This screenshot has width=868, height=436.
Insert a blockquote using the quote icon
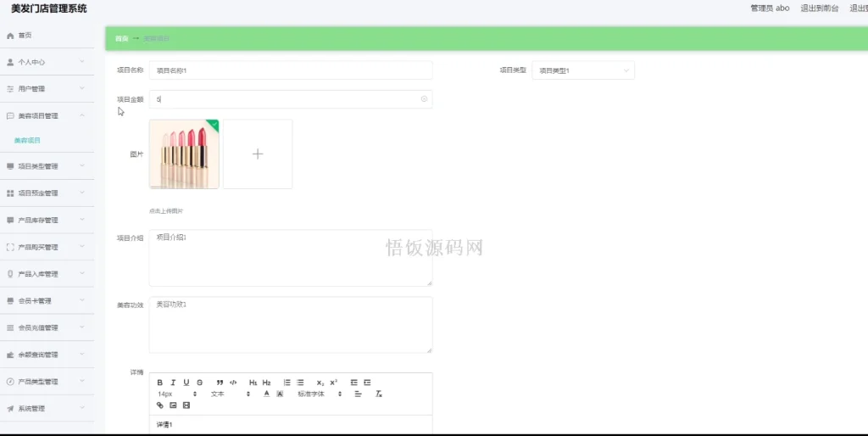pyautogui.click(x=220, y=383)
